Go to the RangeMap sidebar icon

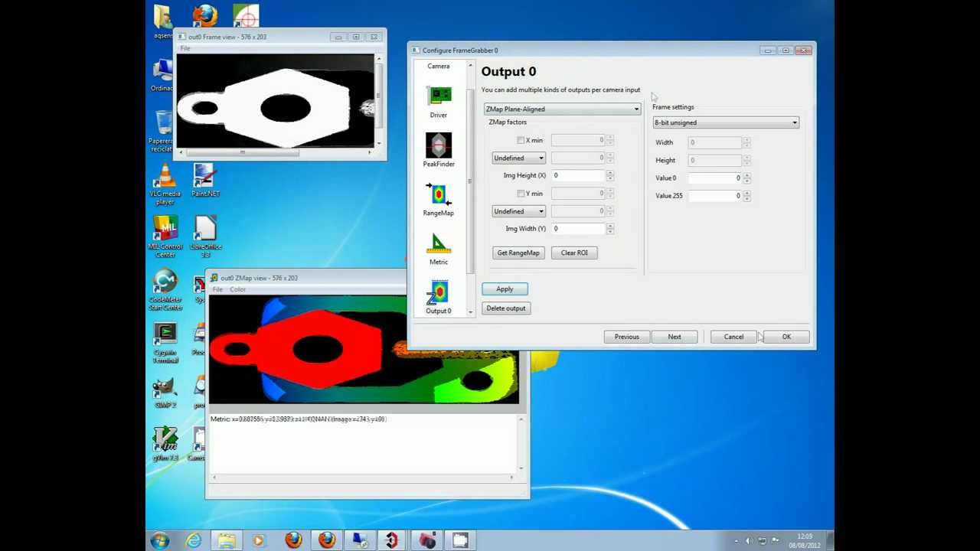439,200
